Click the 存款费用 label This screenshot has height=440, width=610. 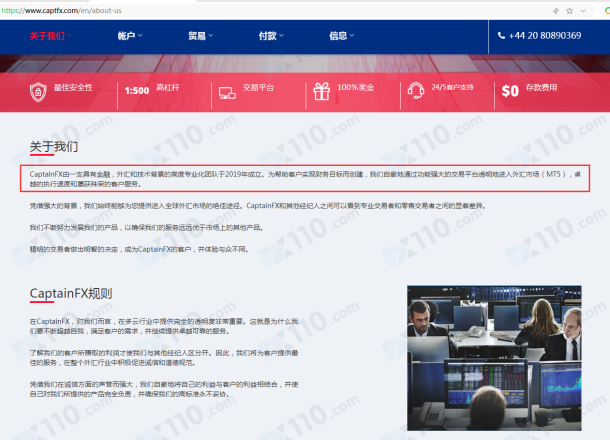541,88
